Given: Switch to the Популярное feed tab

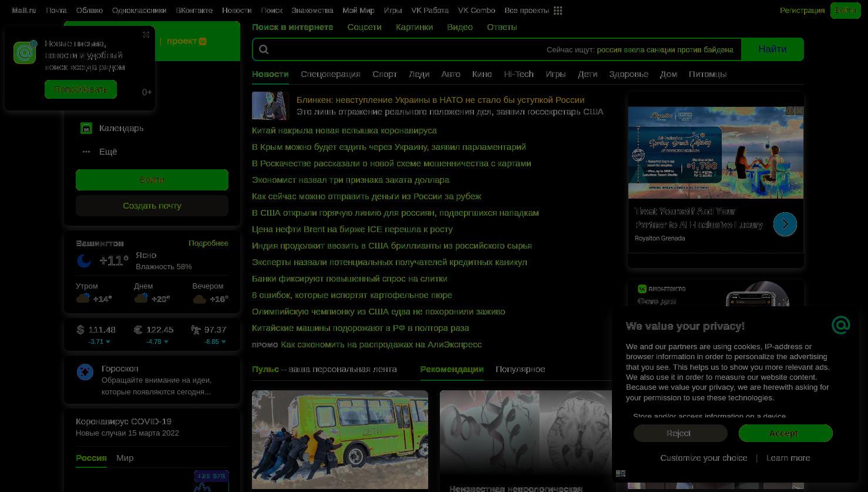Looking at the screenshot, I should click(x=520, y=369).
